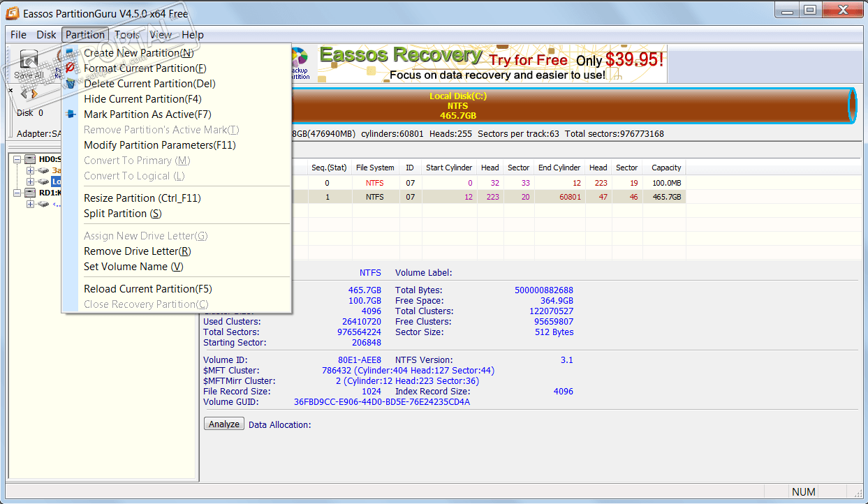
Task: Collapse the RD1 disk tree node
Action: point(17,193)
